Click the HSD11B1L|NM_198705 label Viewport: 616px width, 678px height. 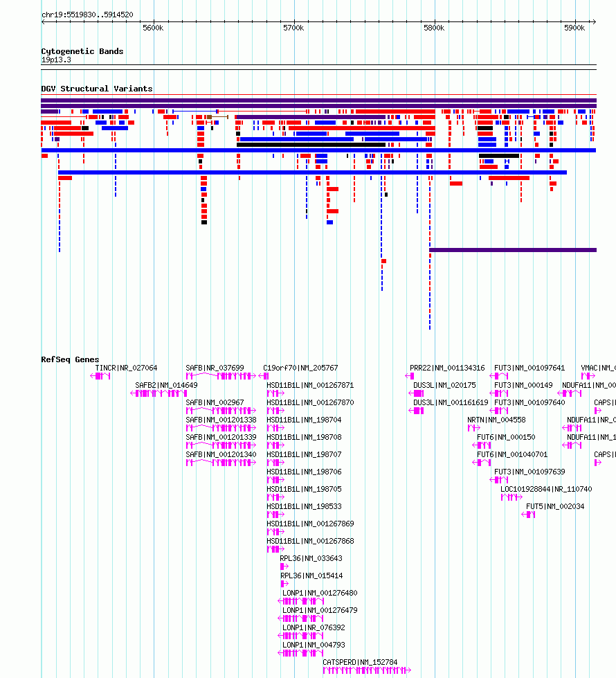(304, 489)
